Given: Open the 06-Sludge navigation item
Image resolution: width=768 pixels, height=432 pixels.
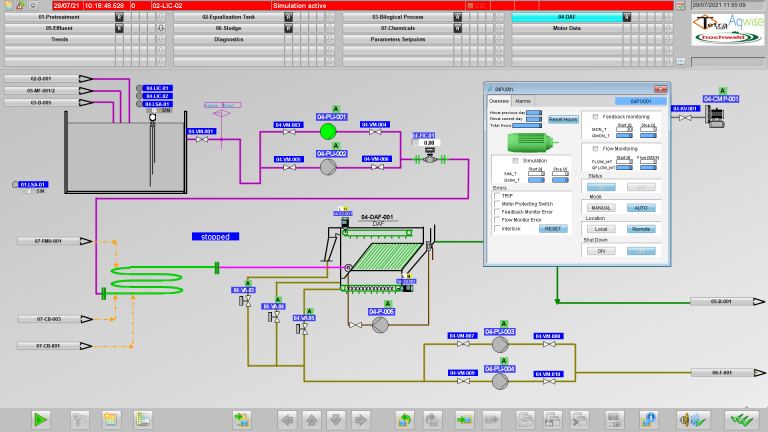Looking at the screenshot, I should coord(228,28).
